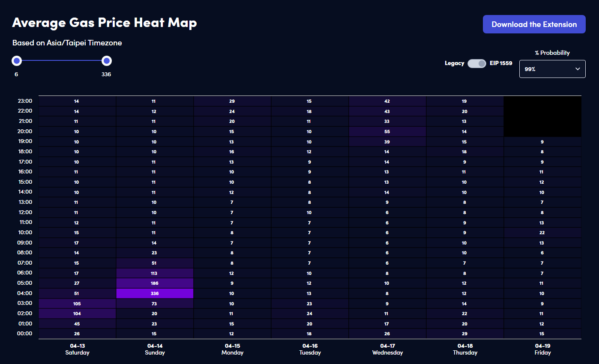Click the 22 cell on Friday at 10:00
599x364 pixels.
pyautogui.click(x=542, y=233)
